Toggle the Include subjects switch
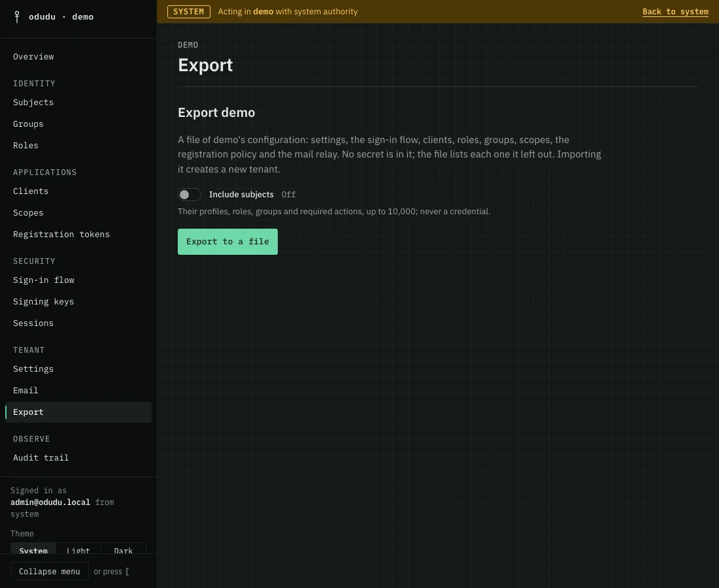The width and height of the screenshot is (719, 588). point(190,195)
